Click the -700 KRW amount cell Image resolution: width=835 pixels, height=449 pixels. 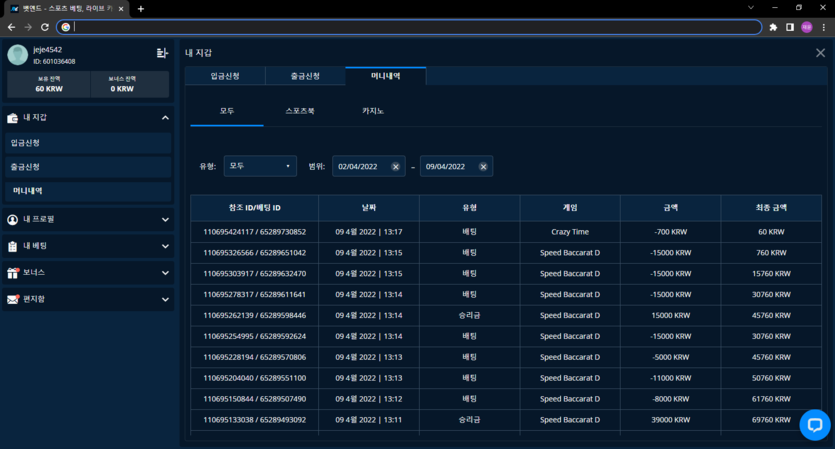[x=670, y=232]
